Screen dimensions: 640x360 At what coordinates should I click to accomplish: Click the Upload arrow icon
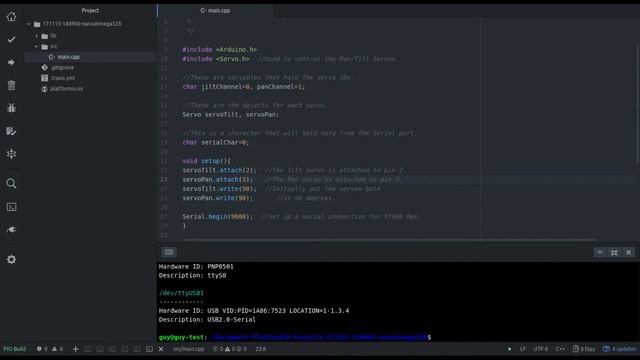pyautogui.click(x=11, y=62)
